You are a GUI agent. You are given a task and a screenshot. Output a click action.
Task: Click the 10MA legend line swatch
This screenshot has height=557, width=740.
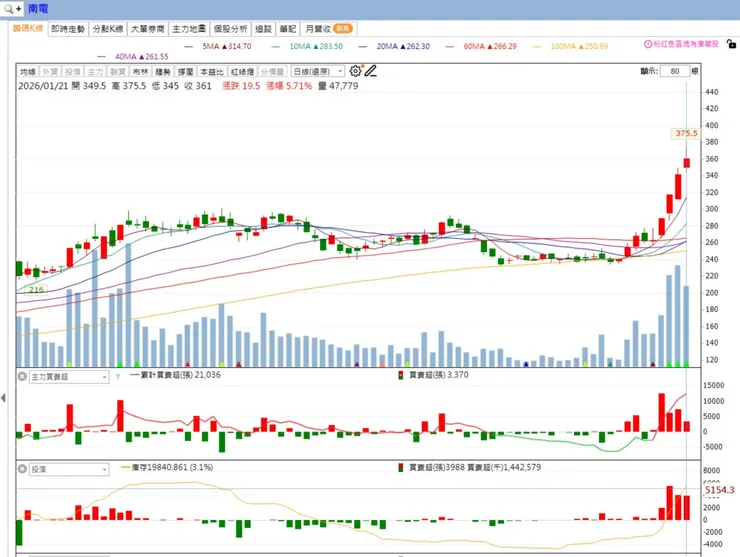point(276,46)
